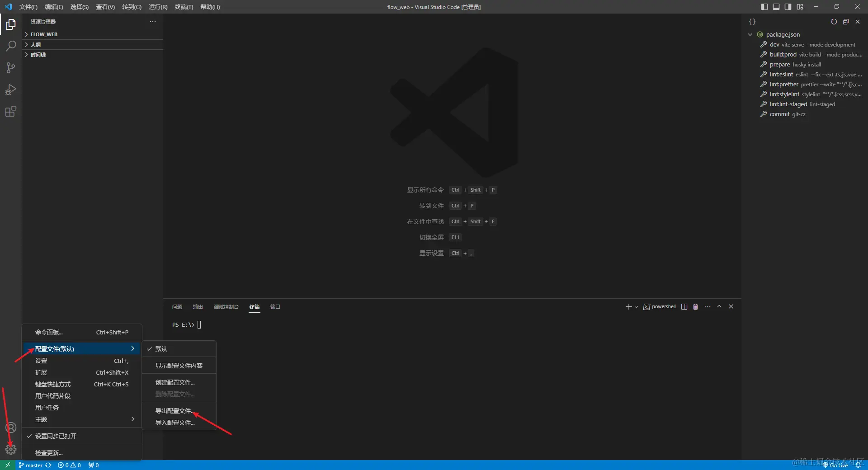Open the Run and Debug view
Image resolution: width=868 pixels, height=470 pixels.
(x=11, y=89)
